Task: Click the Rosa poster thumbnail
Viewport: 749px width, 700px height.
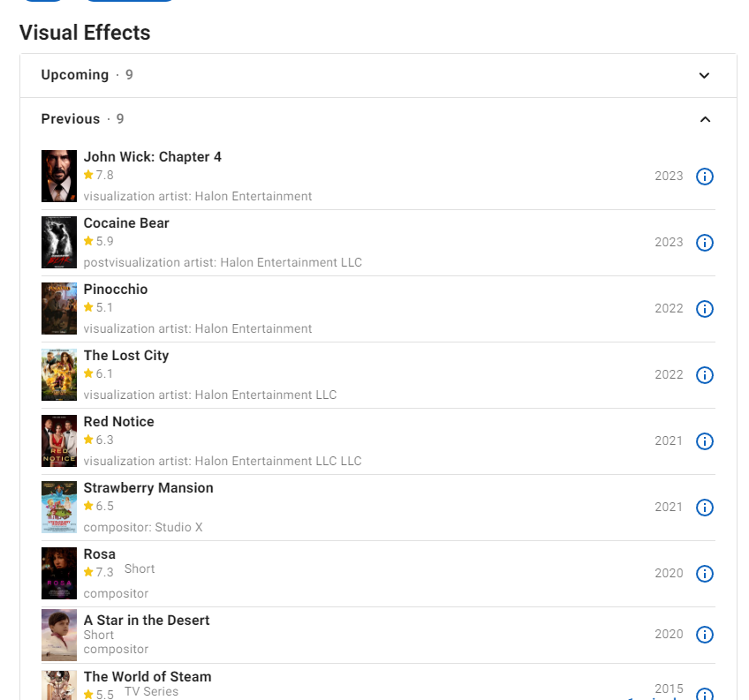Action: pos(59,573)
